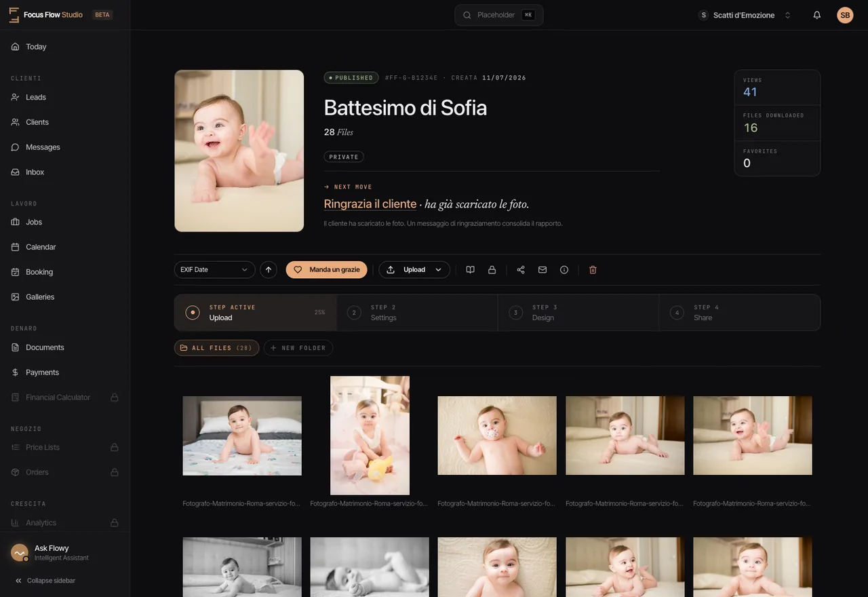
Task: Click the 28 Files text
Action: tap(338, 132)
